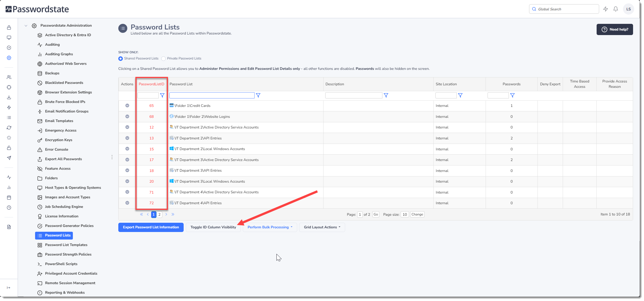
Task: Click the Passwordstate logo
Action: pos(37,9)
